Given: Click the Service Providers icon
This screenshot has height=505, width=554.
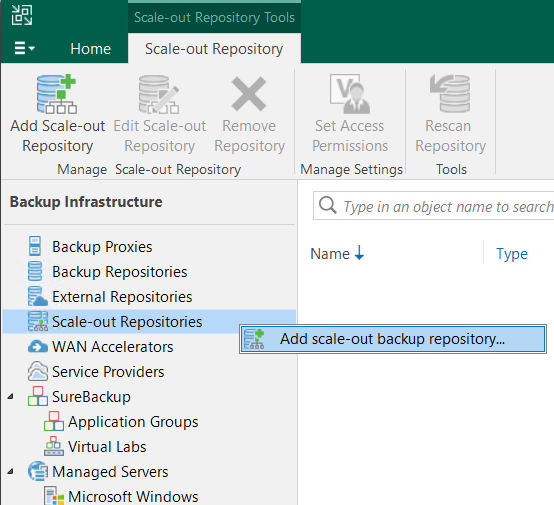Looking at the screenshot, I should (37, 371).
